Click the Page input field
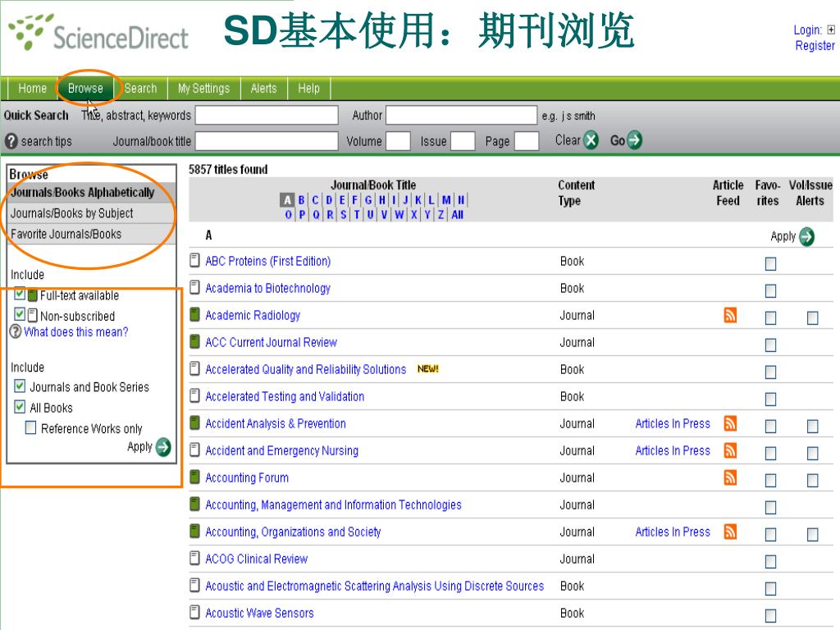Viewport: 840px width, 630px height. (x=527, y=141)
